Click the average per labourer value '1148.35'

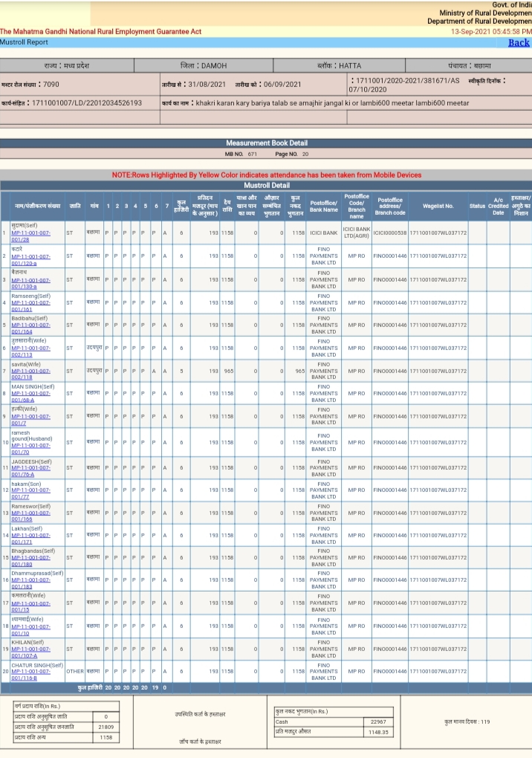378,733
